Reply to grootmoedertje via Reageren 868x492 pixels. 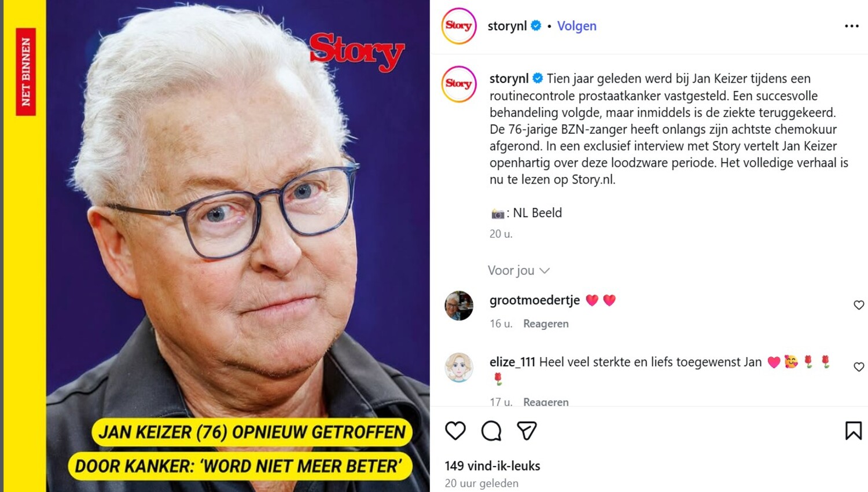coord(546,324)
